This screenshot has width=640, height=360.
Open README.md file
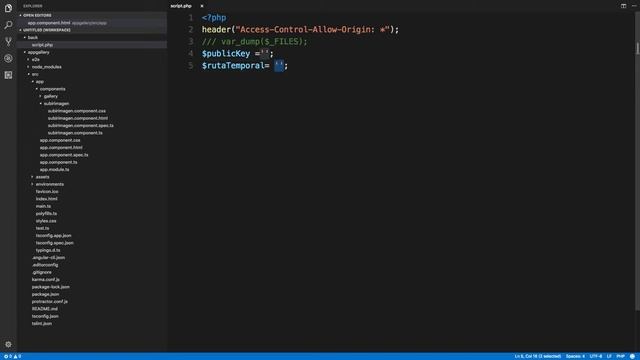click(45, 309)
